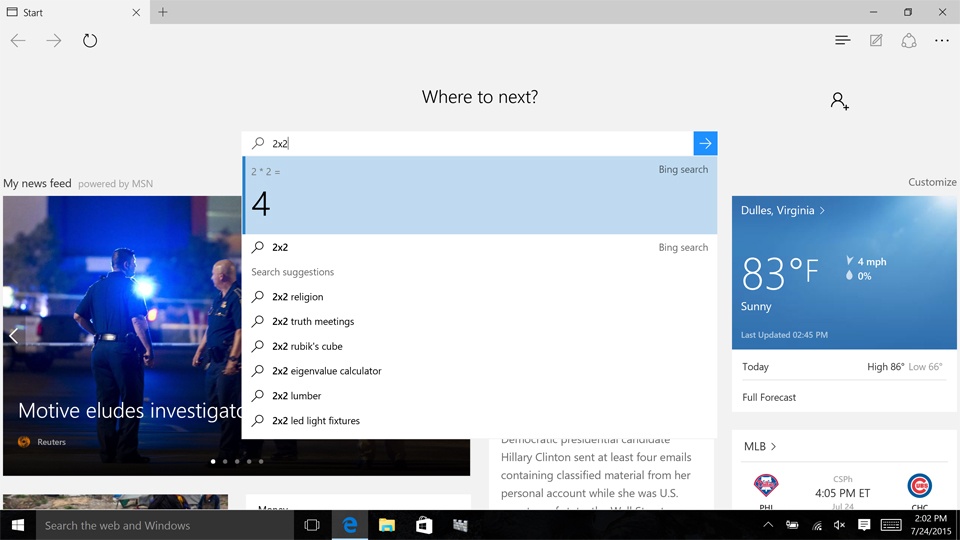Click Today high and low row

[842, 367]
